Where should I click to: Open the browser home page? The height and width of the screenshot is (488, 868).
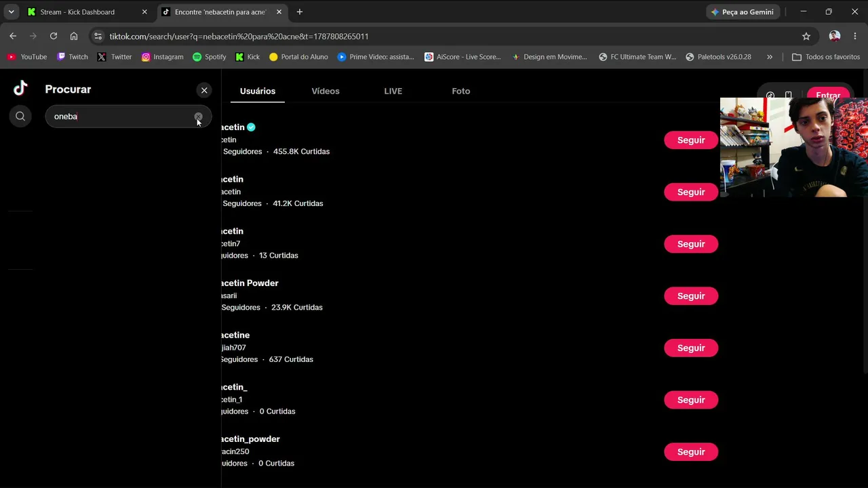(x=74, y=36)
